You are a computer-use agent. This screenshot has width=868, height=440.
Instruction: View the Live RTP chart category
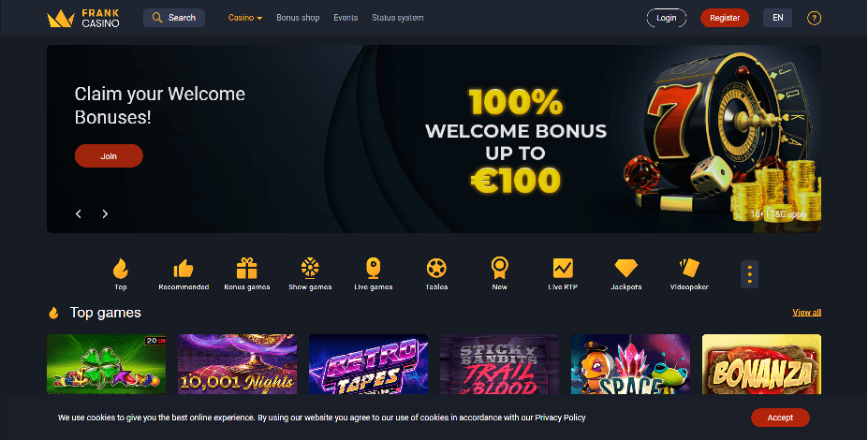(563, 268)
